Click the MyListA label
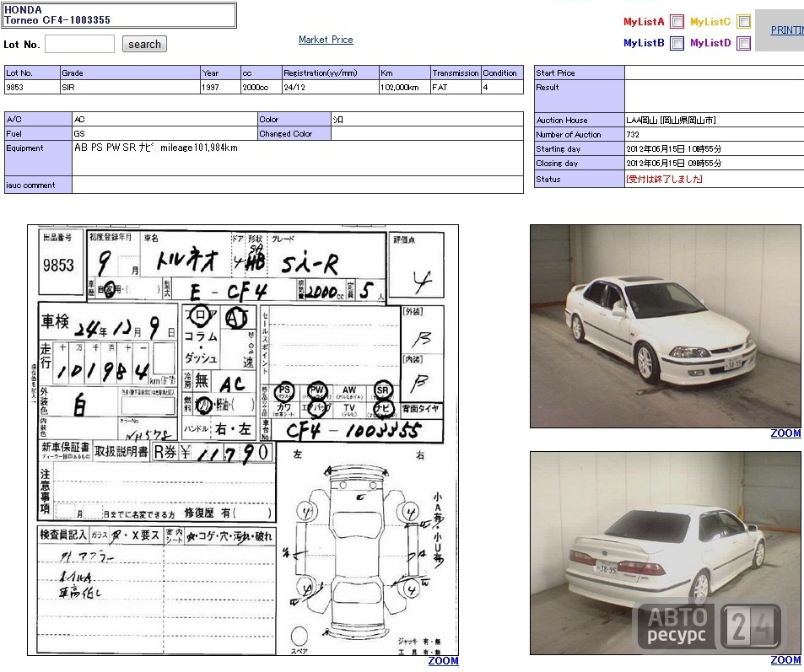804x672 pixels. [644, 22]
